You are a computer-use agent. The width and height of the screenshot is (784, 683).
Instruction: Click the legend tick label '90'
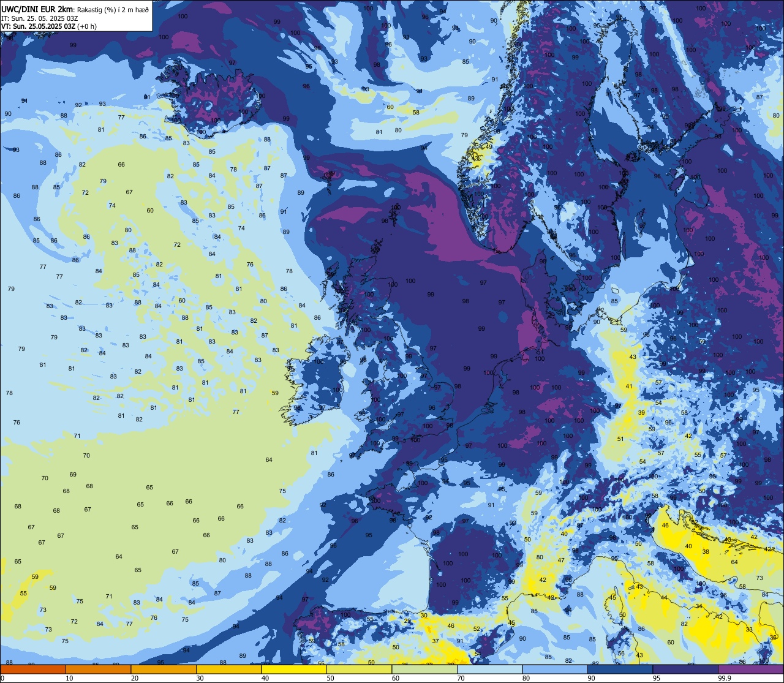coord(592,678)
